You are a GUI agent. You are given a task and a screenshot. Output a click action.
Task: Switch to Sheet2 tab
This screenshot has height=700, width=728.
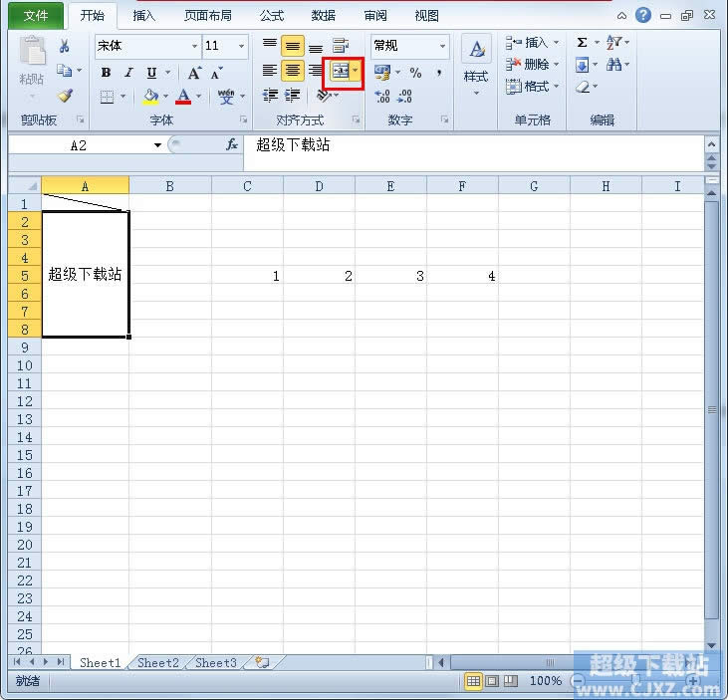point(158,663)
